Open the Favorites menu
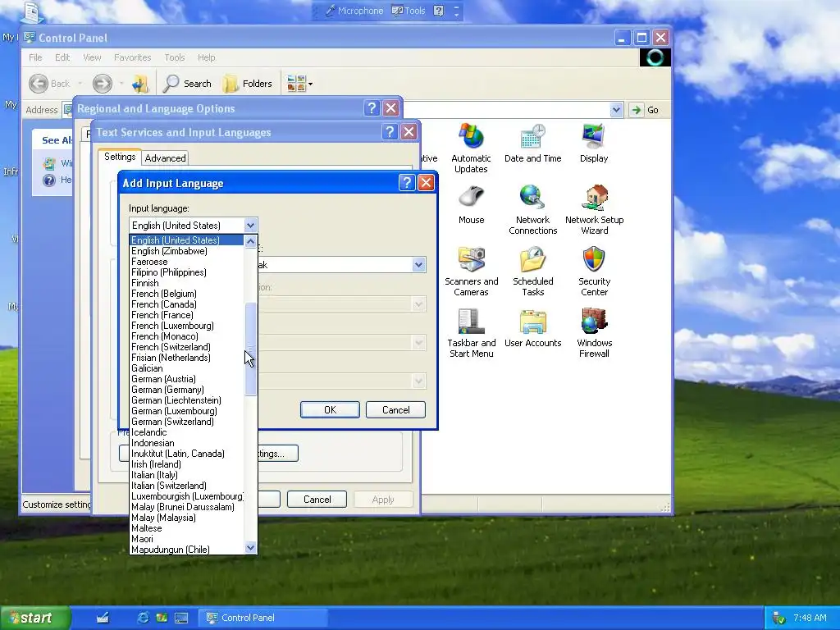 coord(132,57)
